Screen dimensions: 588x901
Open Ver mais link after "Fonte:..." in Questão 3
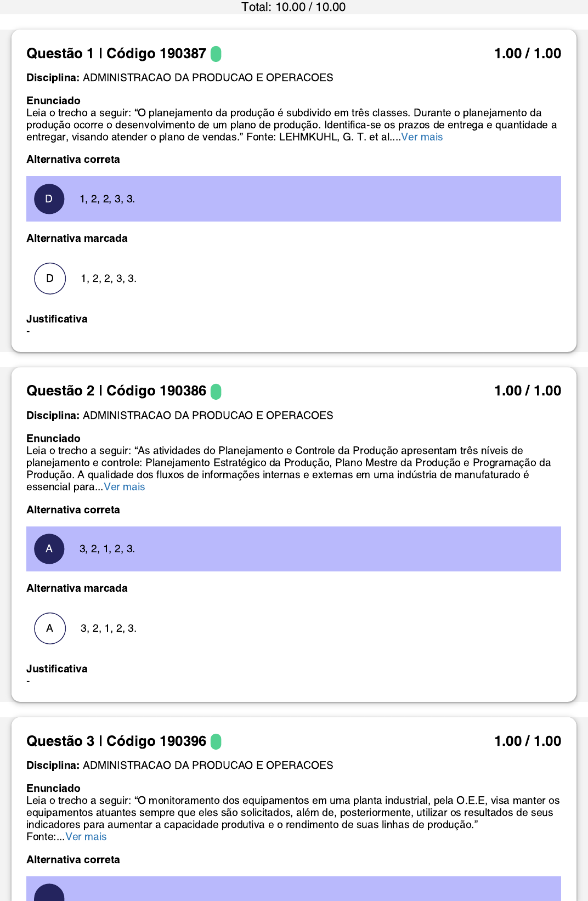coord(86,837)
